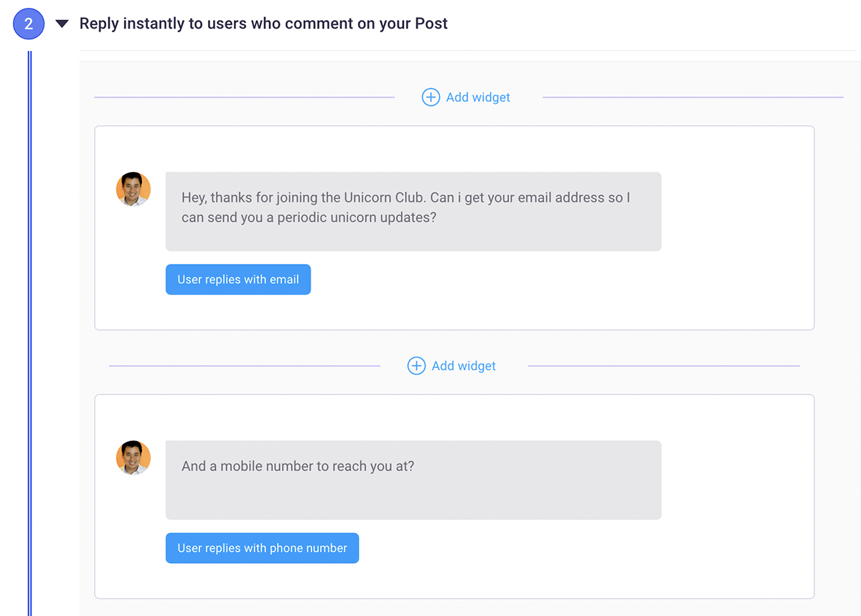The height and width of the screenshot is (616, 861).
Task: Click the plus icon above the phone widget
Action: [x=416, y=366]
